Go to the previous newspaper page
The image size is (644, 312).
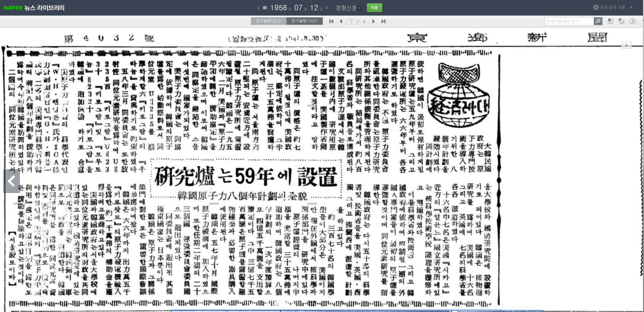pyautogui.click(x=341, y=21)
